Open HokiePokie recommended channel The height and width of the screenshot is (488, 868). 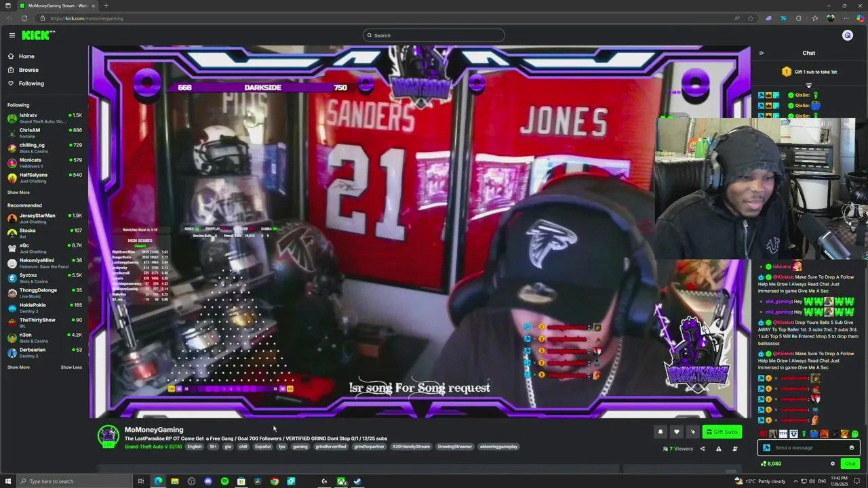[x=44, y=308]
